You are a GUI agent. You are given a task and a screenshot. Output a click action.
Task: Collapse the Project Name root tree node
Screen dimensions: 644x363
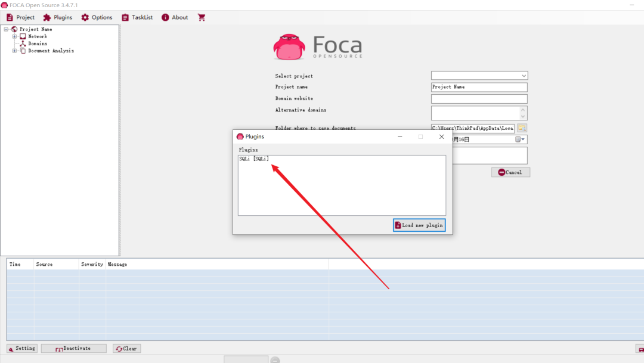point(6,29)
